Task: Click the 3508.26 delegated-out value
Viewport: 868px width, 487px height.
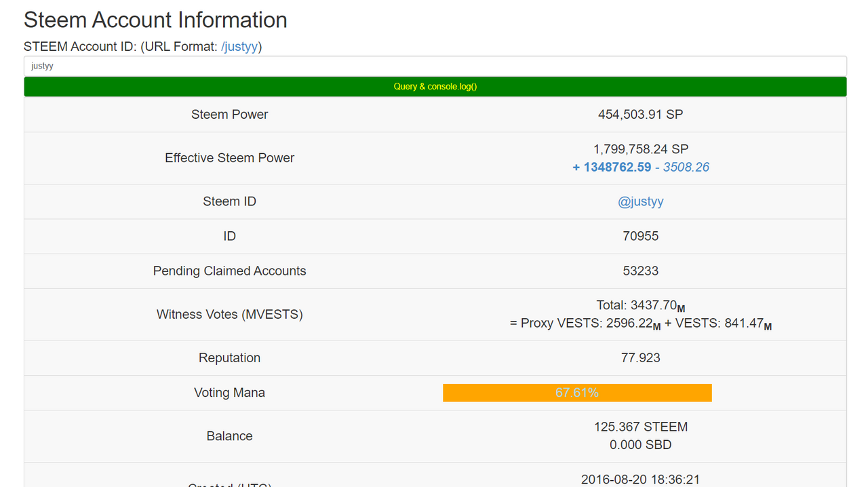Action: (686, 167)
